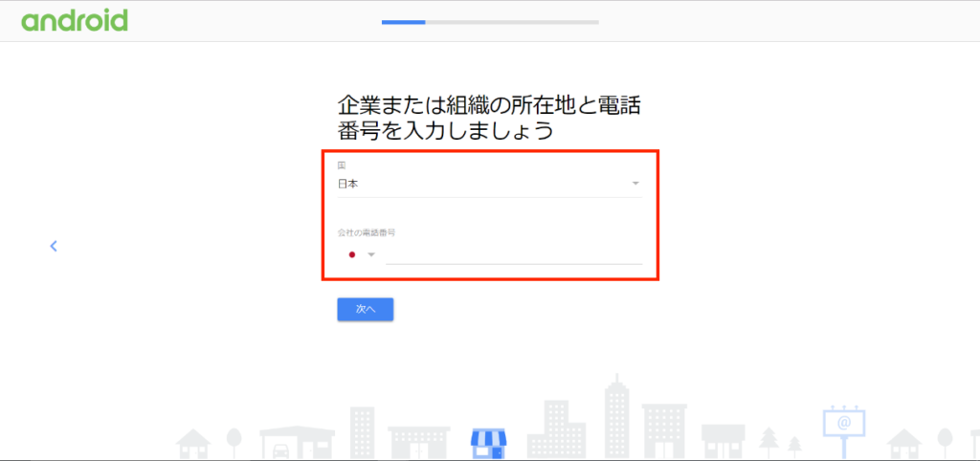This screenshot has width=980, height=461.
Task: Click the 会社の電話番号 phone number input field
Action: (513, 253)
